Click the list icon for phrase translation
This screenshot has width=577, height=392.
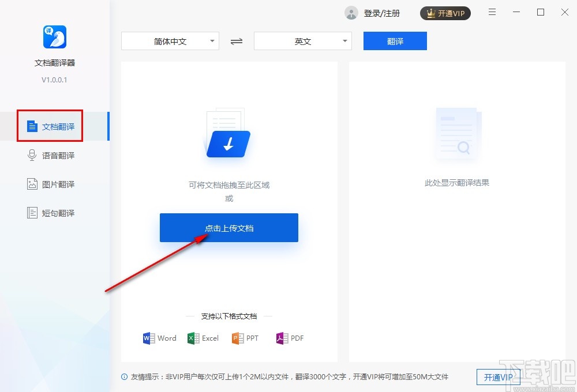pos(32,213)
